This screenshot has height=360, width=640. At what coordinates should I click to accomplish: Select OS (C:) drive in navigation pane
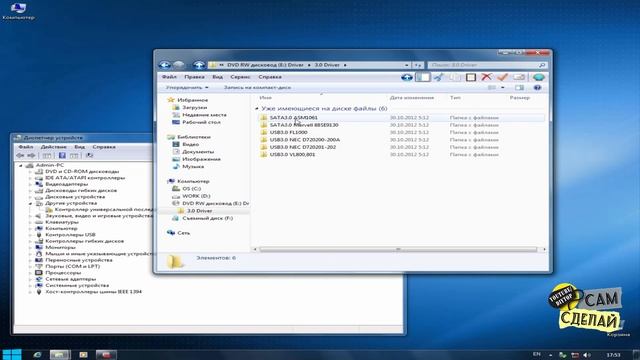[191, 189]
